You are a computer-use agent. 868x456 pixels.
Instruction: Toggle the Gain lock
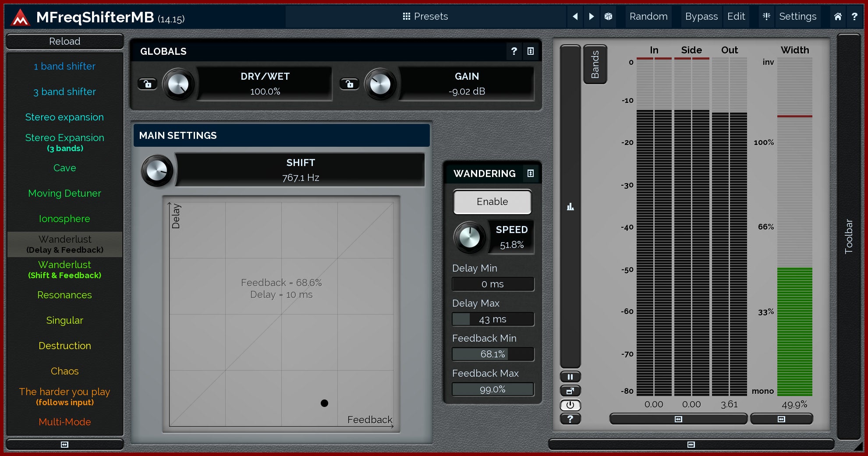[x=349, y=84]
